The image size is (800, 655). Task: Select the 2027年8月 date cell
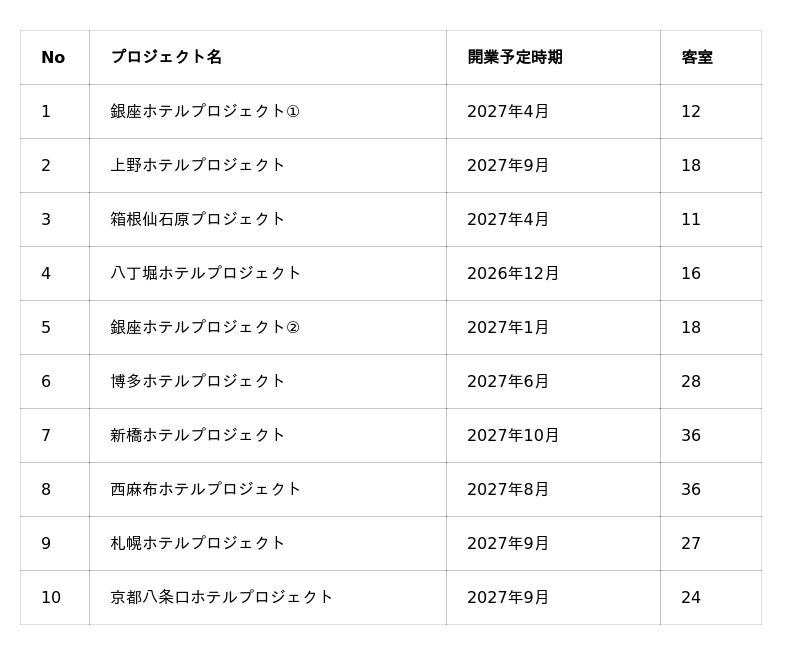[x=508, y=489]
